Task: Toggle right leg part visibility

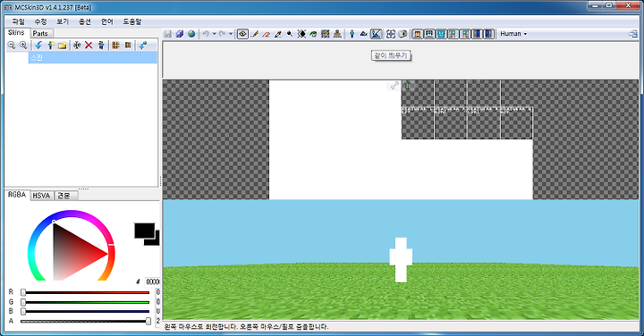Action: pos(488,34)
